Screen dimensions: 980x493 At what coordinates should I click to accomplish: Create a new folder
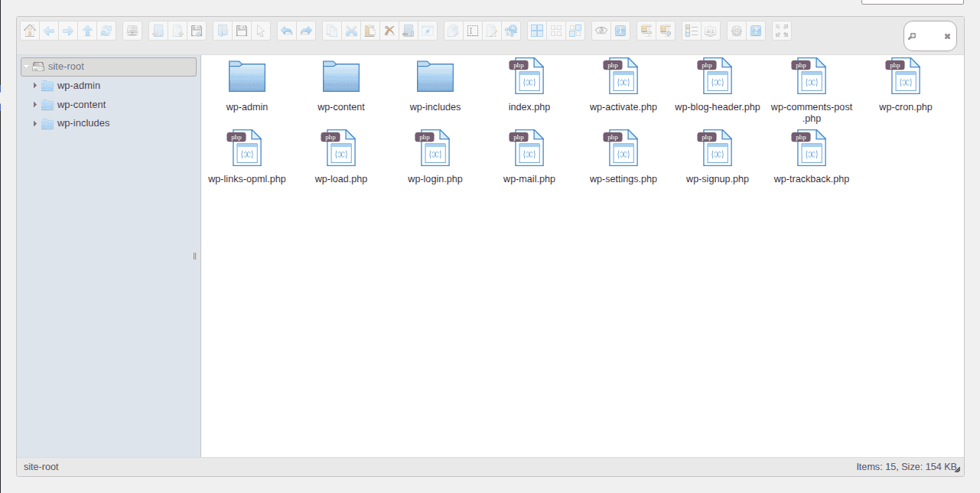click(158, 31)
